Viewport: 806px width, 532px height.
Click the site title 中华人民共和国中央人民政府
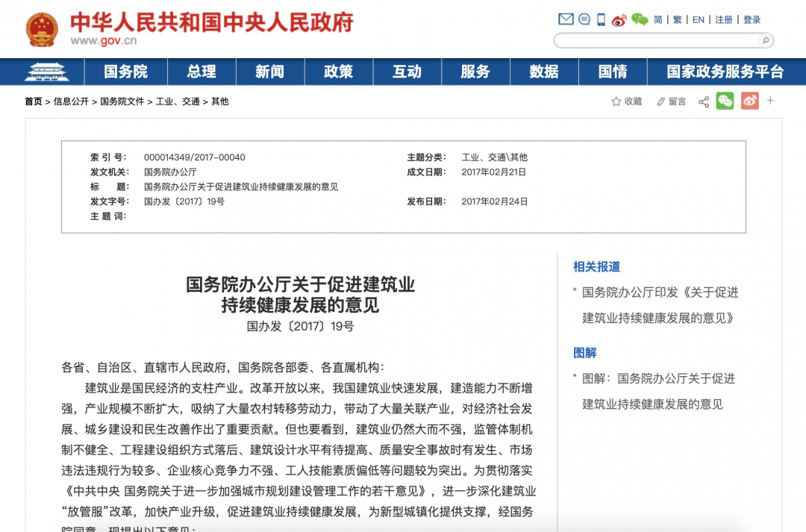(x=212, y=22)
